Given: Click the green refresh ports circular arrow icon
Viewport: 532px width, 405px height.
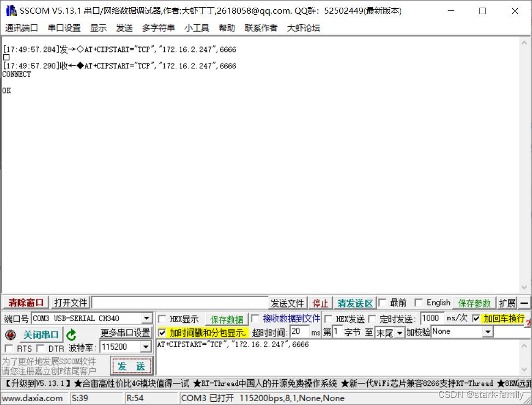Looking at the screenshot, I should [72, 333].
